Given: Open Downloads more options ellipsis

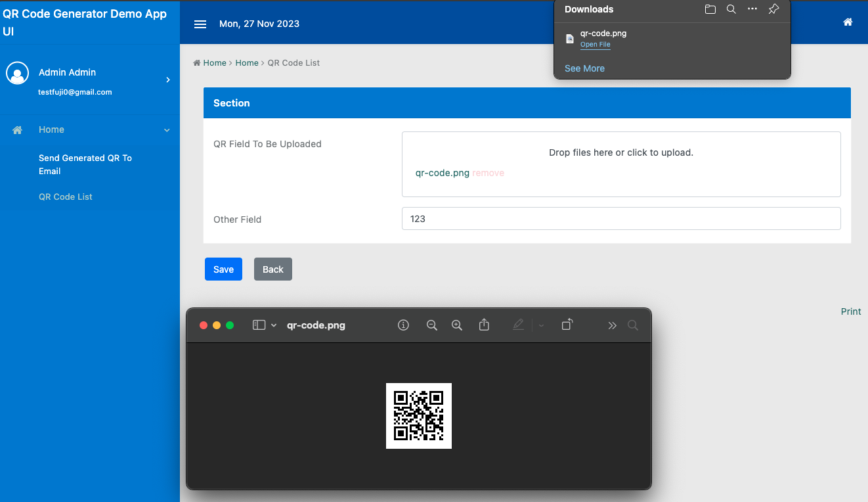Looking at the screenshot, I should [752, 9].
